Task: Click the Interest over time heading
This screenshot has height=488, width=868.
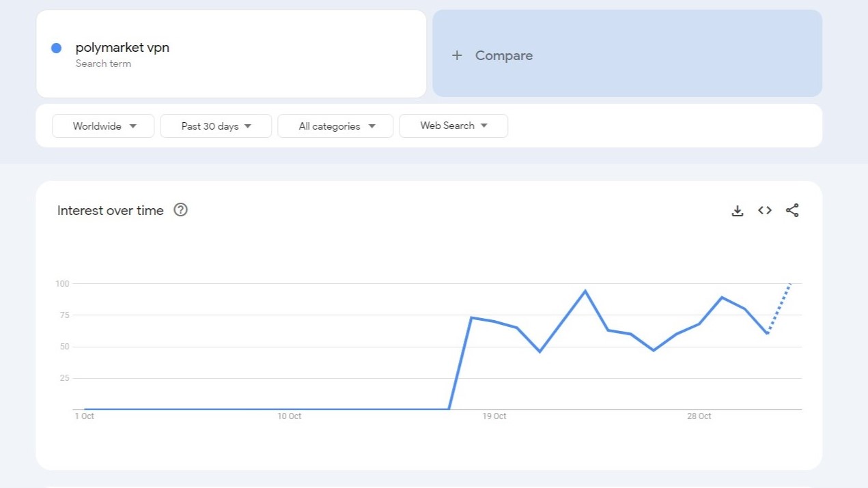Action: [x=111, y=210]
